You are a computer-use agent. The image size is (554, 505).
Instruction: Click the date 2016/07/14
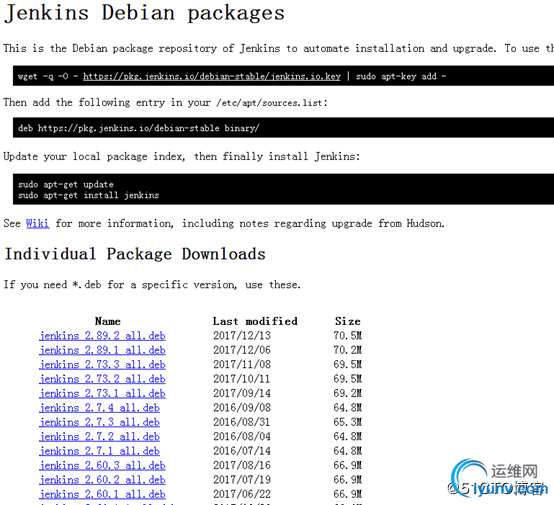pos(242,451)
